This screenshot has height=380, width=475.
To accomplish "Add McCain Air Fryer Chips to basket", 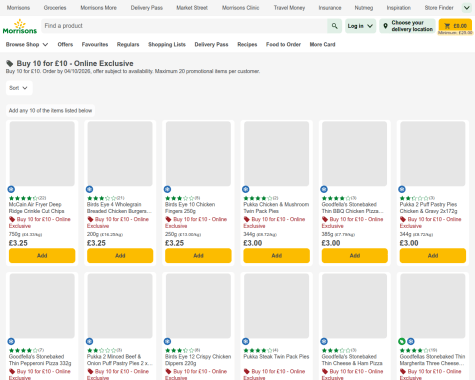I will click(42, 256).
